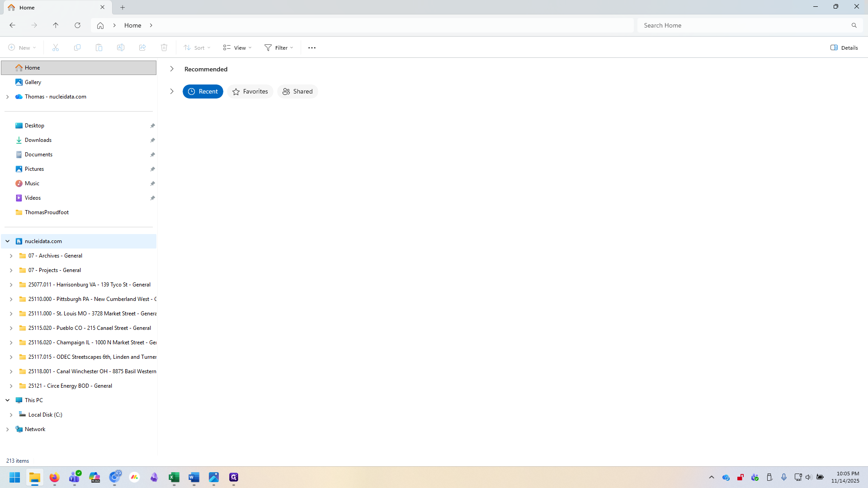Select the Paste icon
868x488 pixels.
tap(99, 47)
